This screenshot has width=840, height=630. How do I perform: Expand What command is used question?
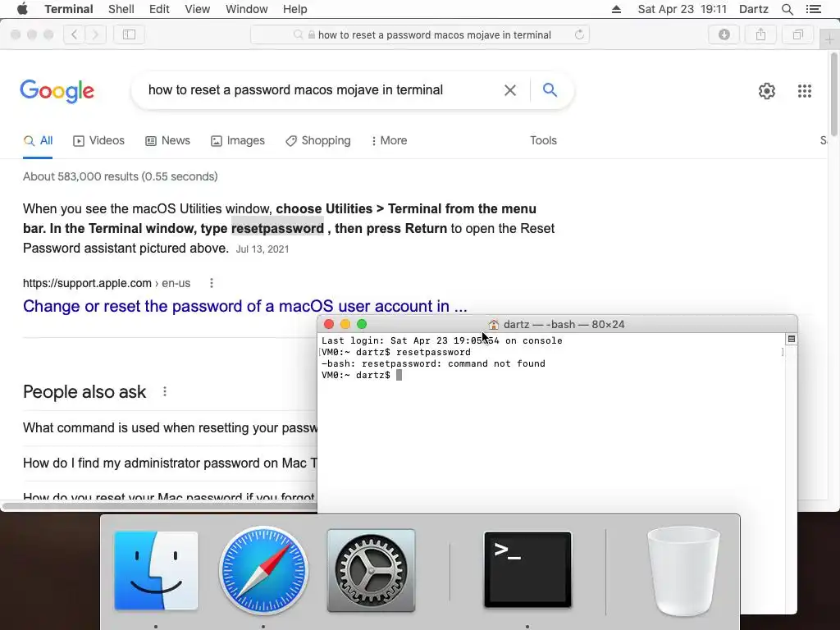[x=171, y=428]
